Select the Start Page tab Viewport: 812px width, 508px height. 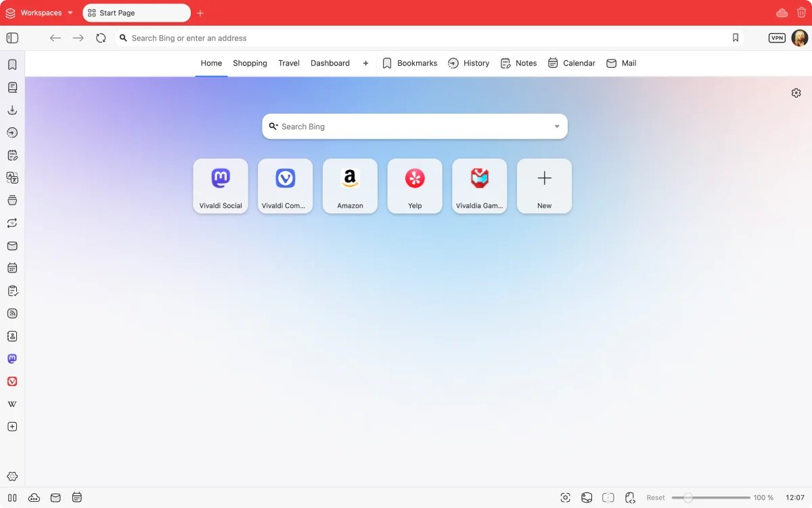[137, 13]
